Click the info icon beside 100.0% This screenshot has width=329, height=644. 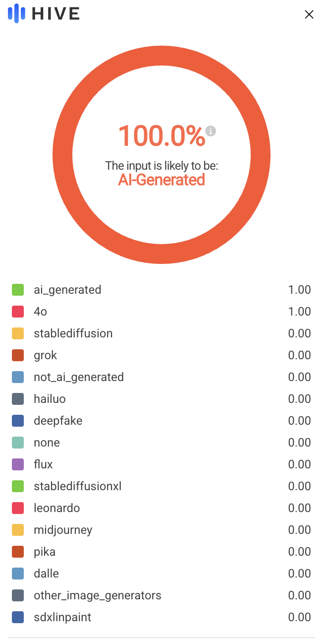point(211,131)
